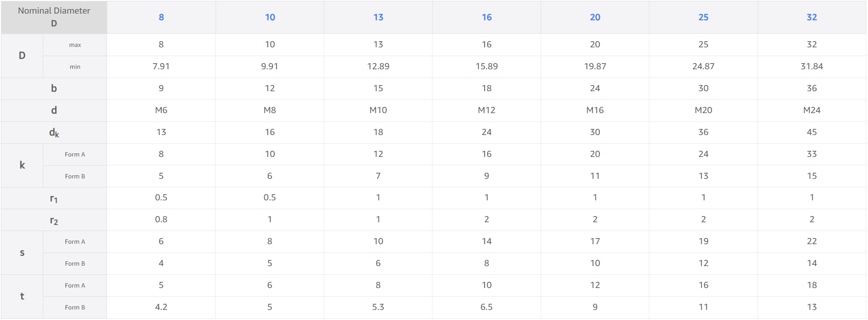Image resolution: width=868 pixels, height=320 pixels.
Task: Select the 7.91 minimum diameter cell
Action: pyautogui.click(x=161, y=66)
